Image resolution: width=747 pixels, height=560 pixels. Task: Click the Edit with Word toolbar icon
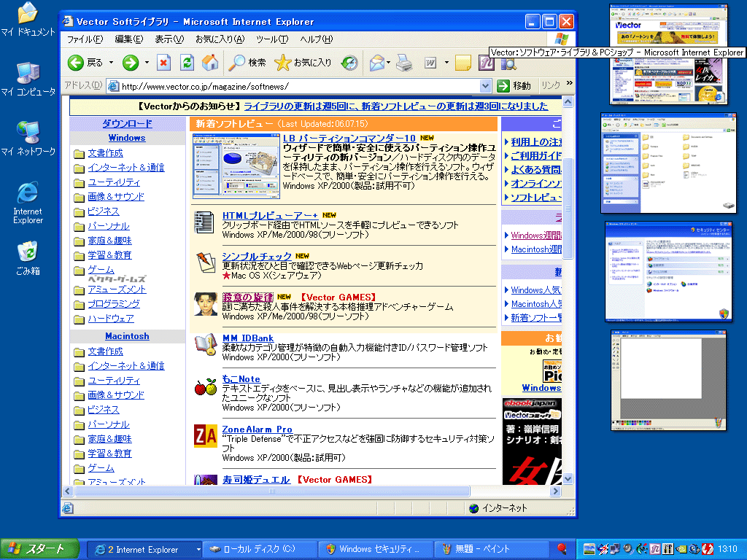[x=430, y=63]
